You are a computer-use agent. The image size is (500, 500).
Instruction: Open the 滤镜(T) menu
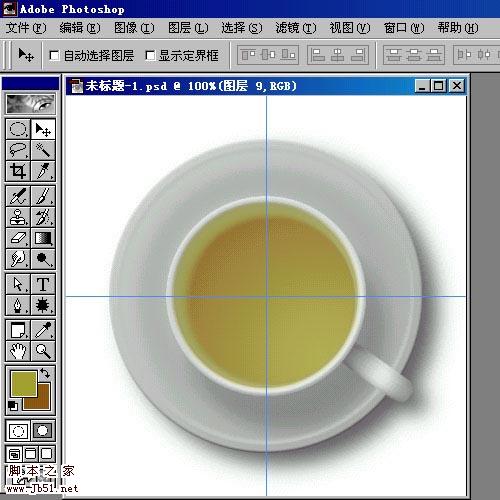coord(296,28)
